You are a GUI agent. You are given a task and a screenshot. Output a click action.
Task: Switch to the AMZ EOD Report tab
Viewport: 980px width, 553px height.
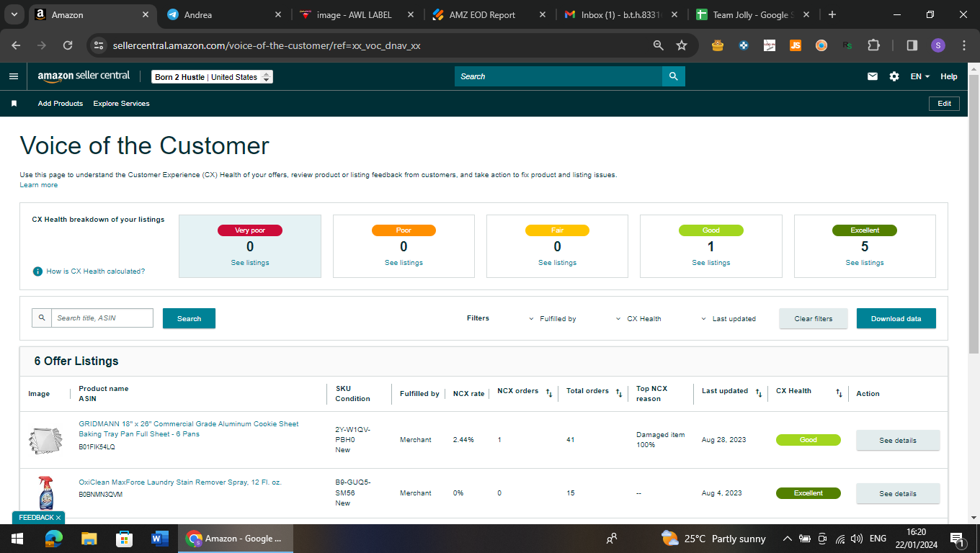tap(490, 14)
